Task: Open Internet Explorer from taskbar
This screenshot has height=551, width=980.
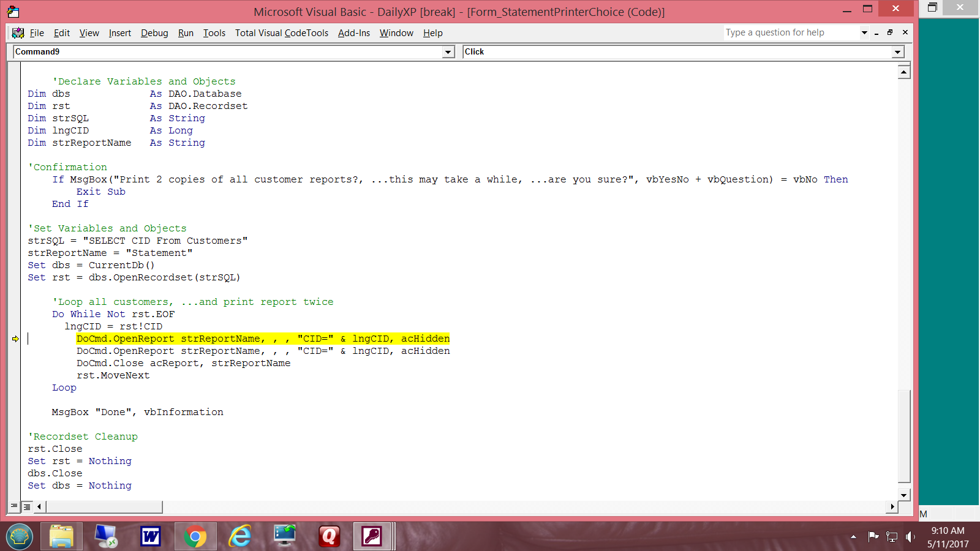Action: coord(240,536)
